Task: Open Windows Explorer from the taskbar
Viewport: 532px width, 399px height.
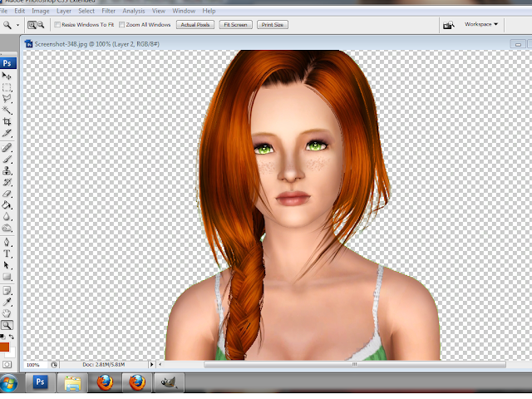Action: coord(72,382)
